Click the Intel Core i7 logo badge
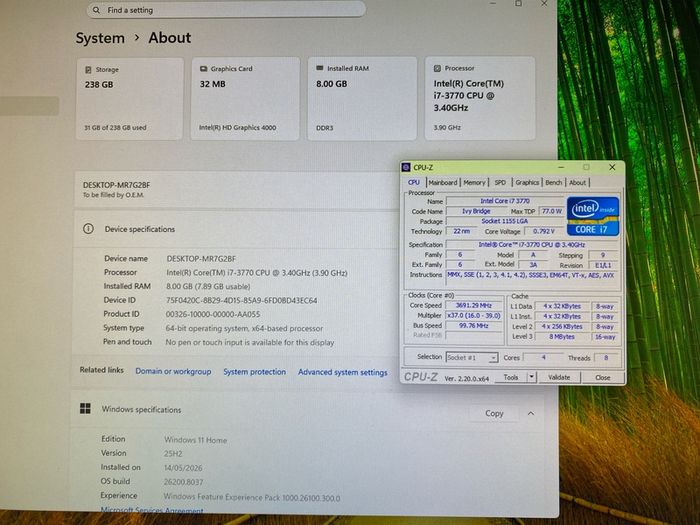This screenshot has width=700, height=525. [593, 216]
